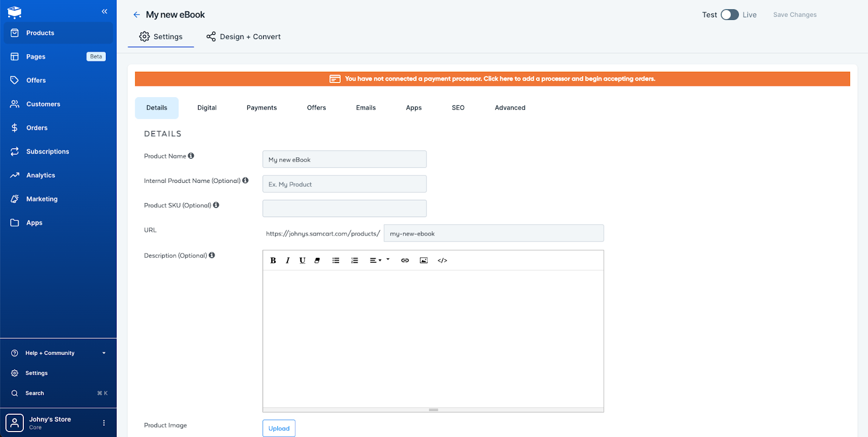Click the eraser clear formatting icon
Screen dimensions: 868x437
[x=317, y=261]
